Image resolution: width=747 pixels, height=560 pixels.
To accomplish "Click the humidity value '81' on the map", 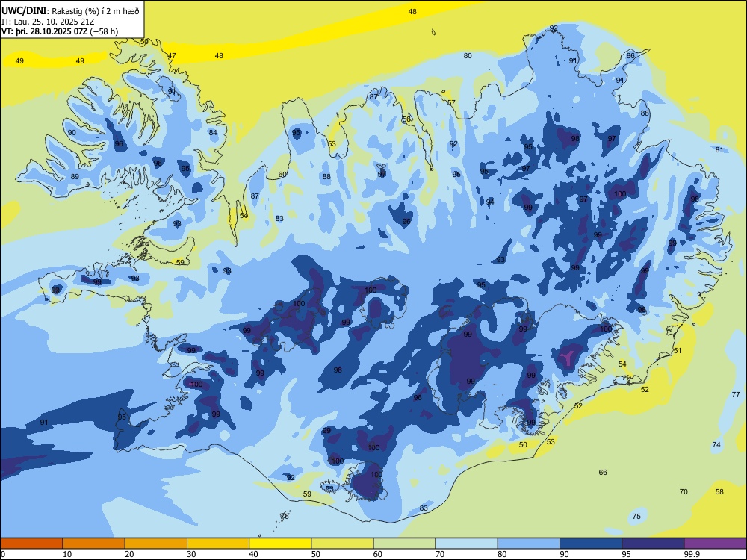I will 719,150.
